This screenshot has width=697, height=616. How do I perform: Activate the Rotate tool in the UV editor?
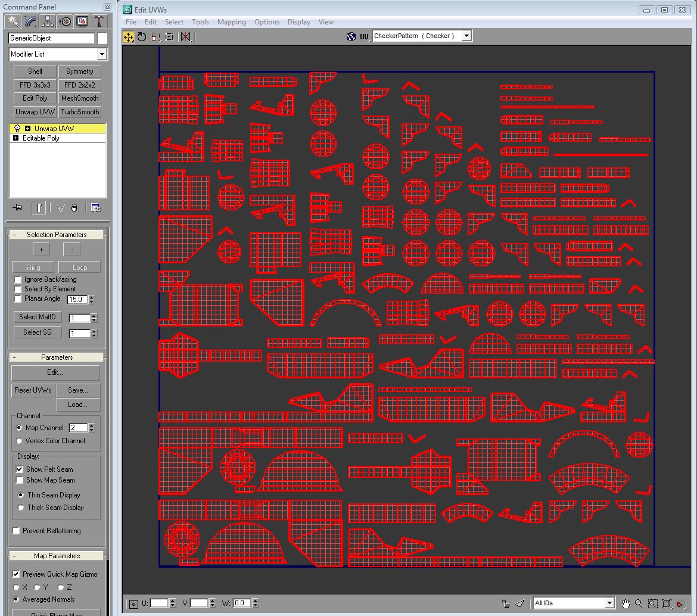tap(142, 36)
